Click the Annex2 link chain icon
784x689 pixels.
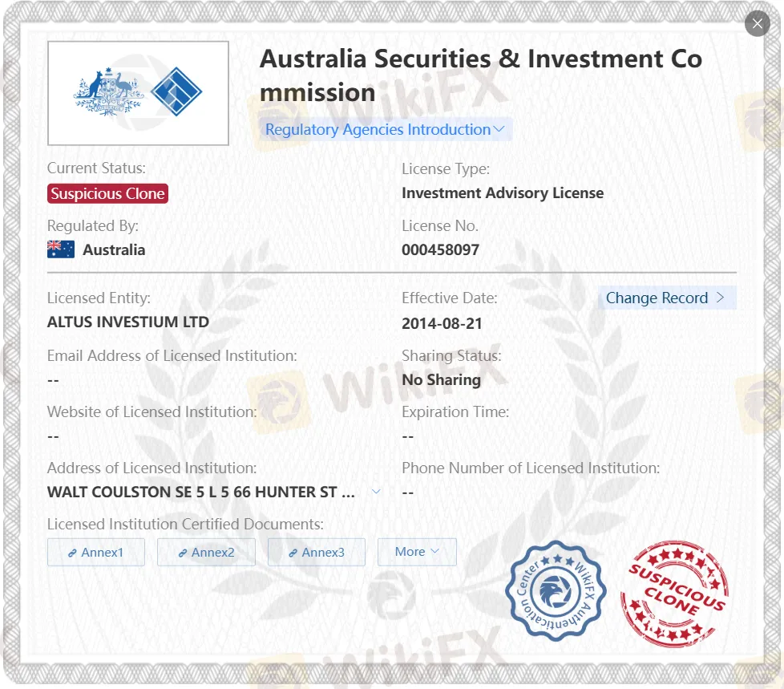coord(183,553)
